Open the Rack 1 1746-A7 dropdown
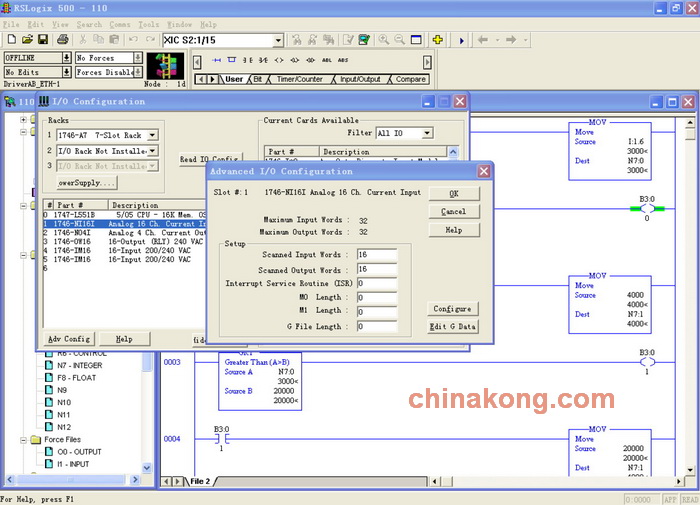 [x=152, y=135]
